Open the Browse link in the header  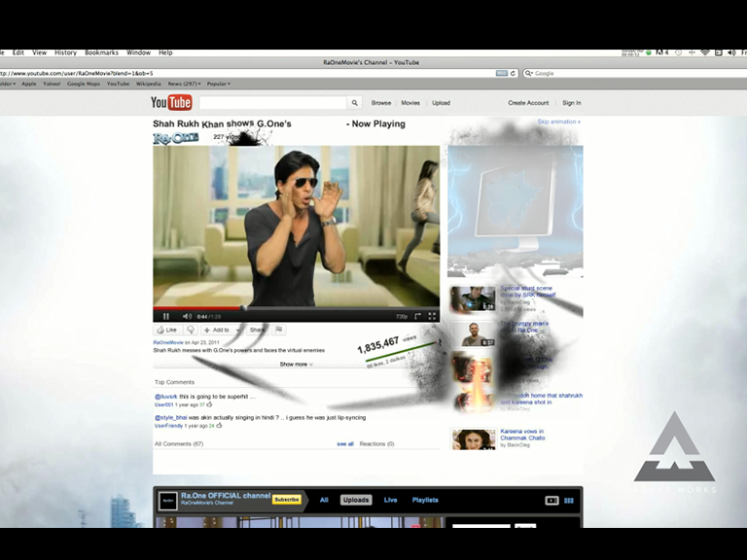pyautogui.click(x=381, y=103)
